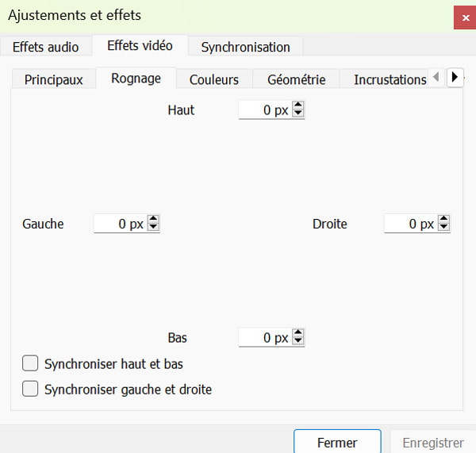
Task: Click the Fermer button
Action: (x=337, y=443)
